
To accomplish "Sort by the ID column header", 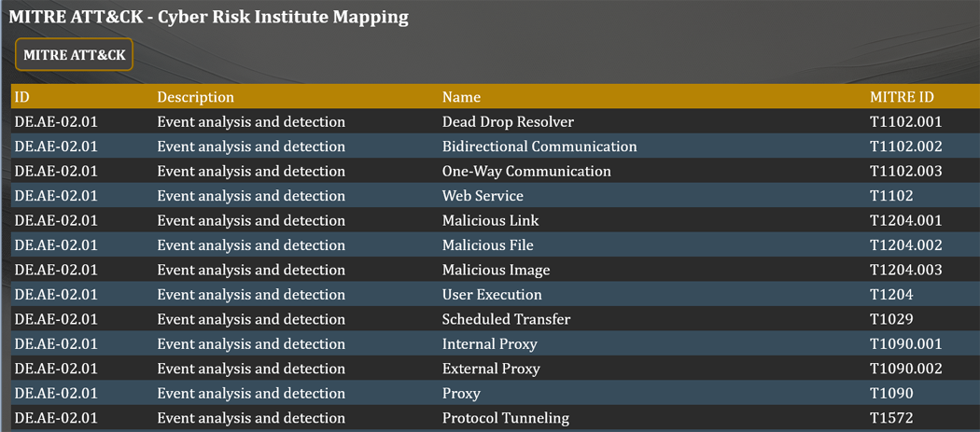I will click(x=22, y=97).
